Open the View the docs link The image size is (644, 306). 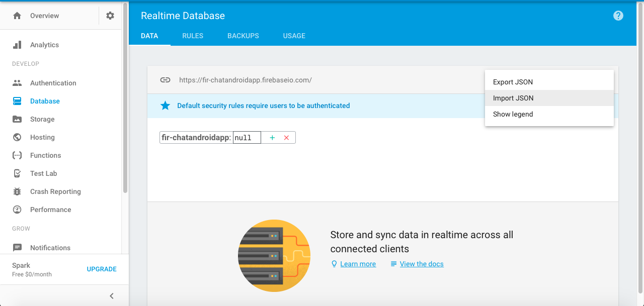coord(422,264)
